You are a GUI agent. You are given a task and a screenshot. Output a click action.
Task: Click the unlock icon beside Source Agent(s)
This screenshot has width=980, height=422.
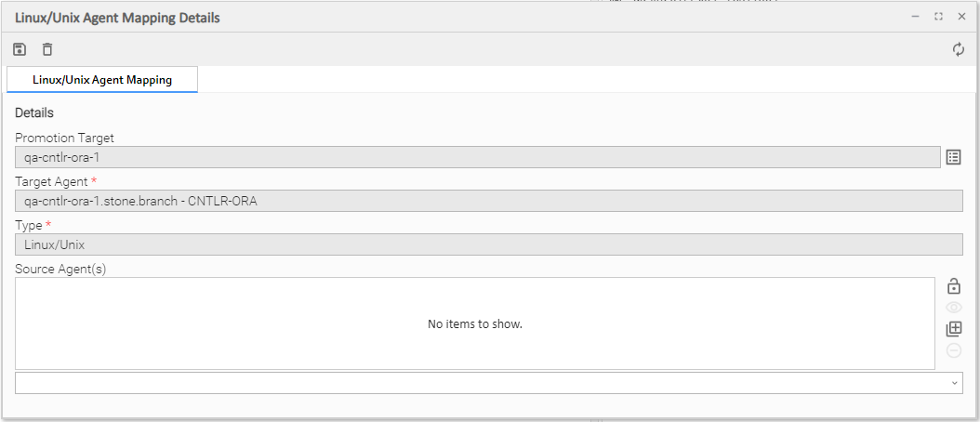pyautogui.click(x=953, y=286)
